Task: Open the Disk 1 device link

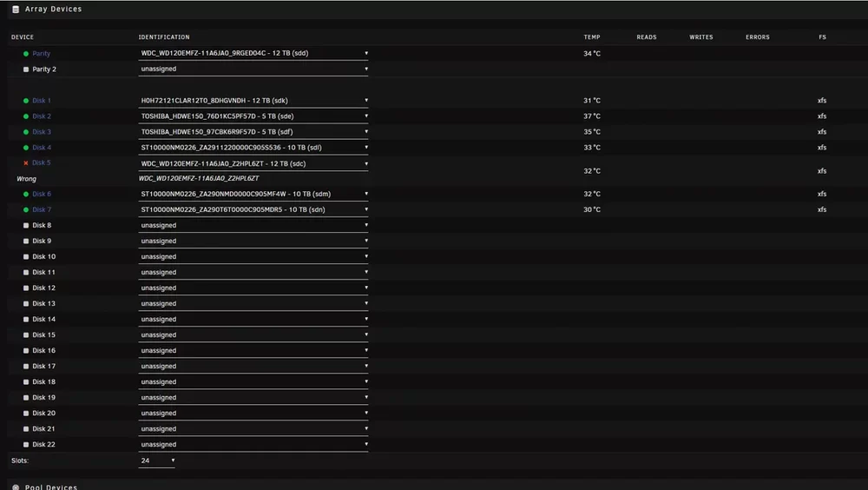Action: coord(41,101)
